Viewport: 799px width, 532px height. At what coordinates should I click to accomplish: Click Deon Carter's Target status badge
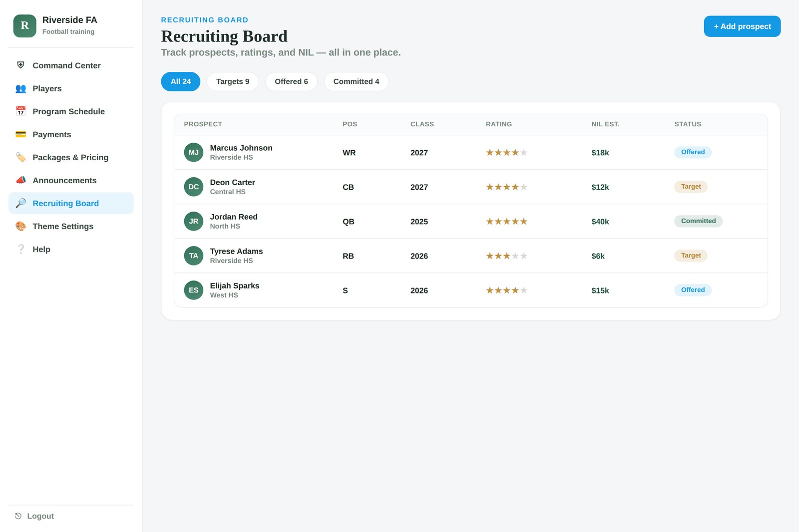click(x=691, y=187)
